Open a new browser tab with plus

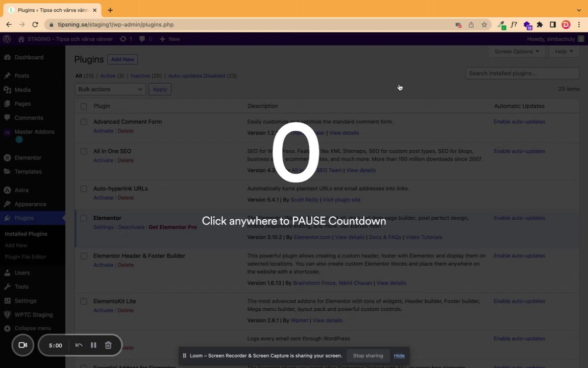pyautogui.click(x=110, y=10)
